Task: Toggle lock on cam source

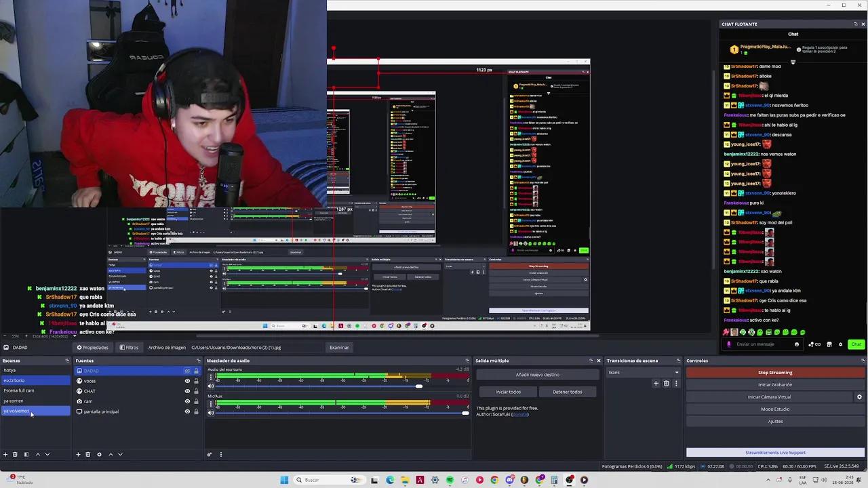Action: tap(197, 401)
